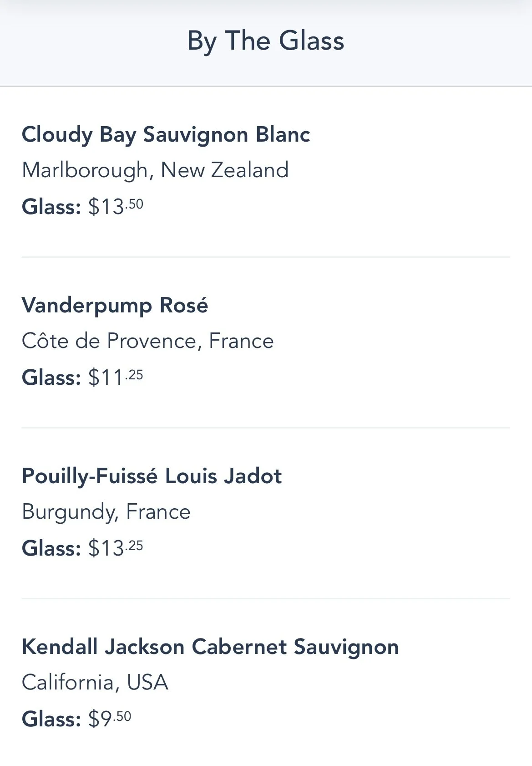Select Cloudy Bay Sauvignon Blanc title
Image resolution: width=532 pixels, height=766 pixels.
(166, 135)
